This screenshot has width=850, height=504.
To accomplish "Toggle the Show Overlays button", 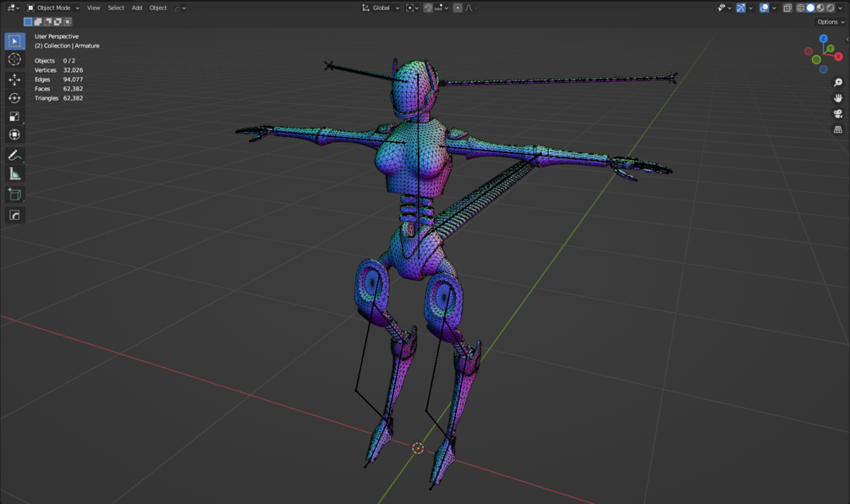I will [x=764, y=8].
